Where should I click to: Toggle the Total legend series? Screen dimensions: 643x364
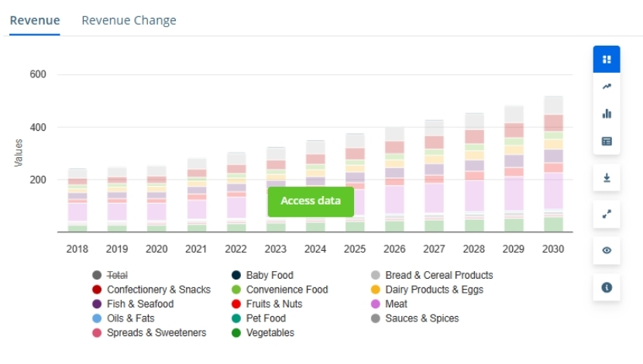(117, 275)
